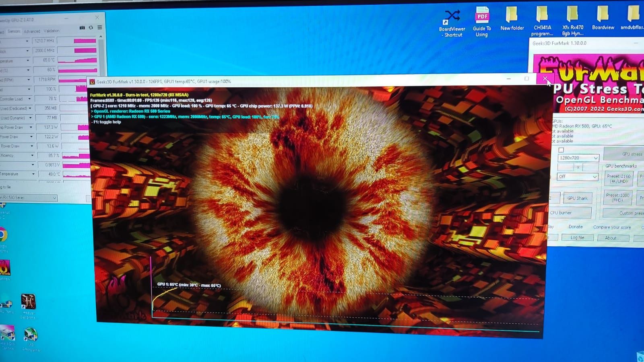Open the CPU Temp desktop shortcut
This screenshot has height=362, width=644.
6,306
